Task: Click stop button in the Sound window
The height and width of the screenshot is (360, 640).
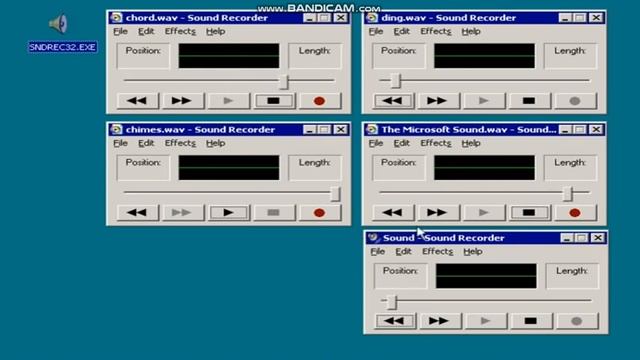Action: [531, 321]
